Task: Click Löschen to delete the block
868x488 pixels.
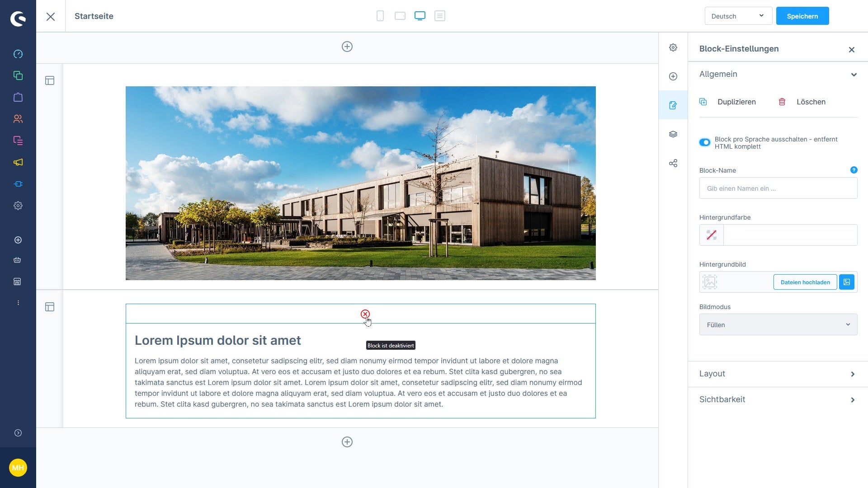Action: (802, 102)
